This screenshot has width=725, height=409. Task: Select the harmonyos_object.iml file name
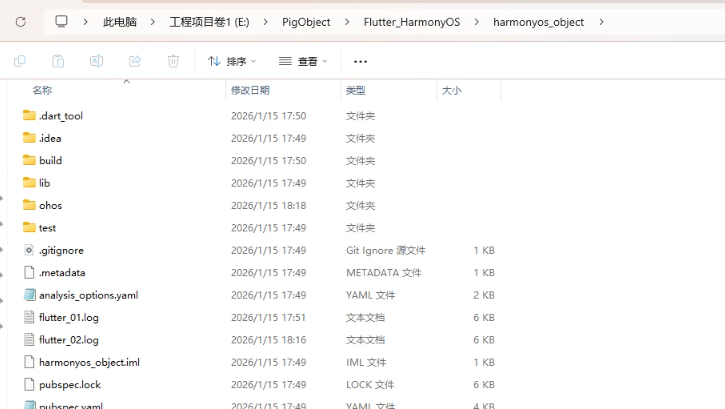point(89,362)
